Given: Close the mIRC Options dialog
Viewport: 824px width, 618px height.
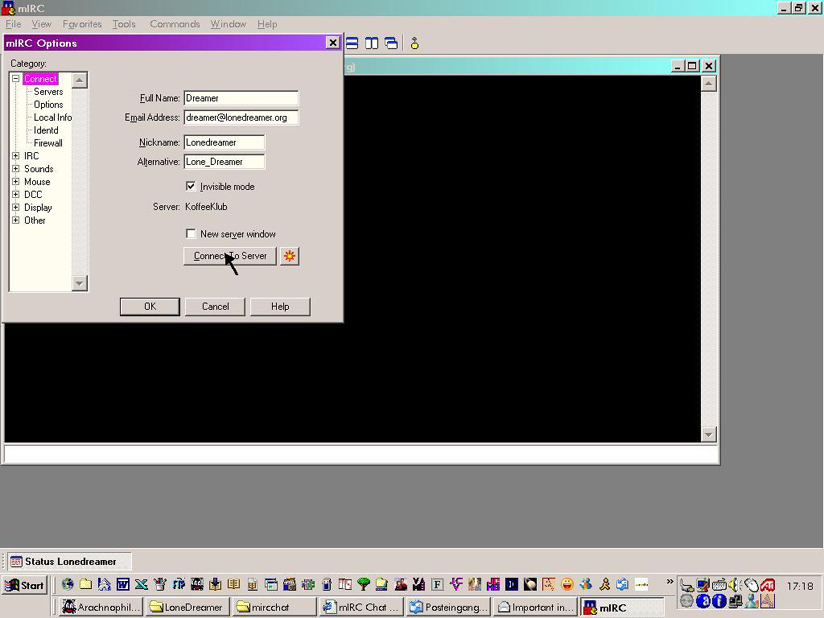Looking at the screenshot, I should (333, 43).
